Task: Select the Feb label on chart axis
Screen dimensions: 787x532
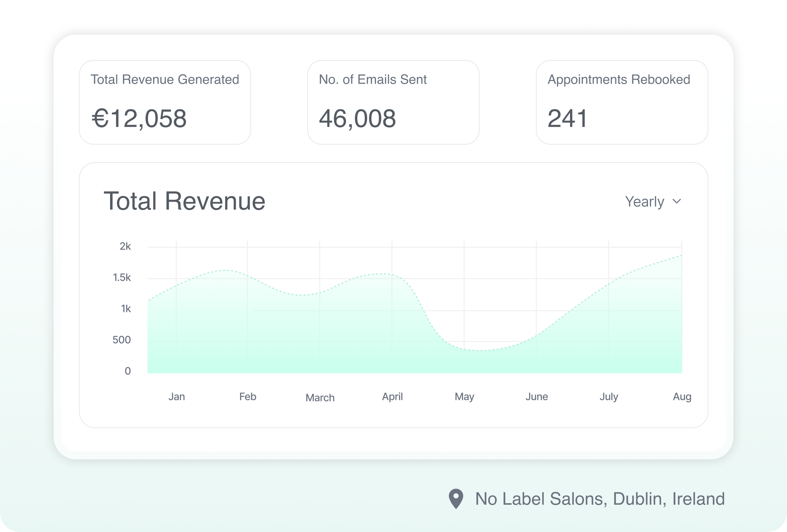Action: [247, 397]
